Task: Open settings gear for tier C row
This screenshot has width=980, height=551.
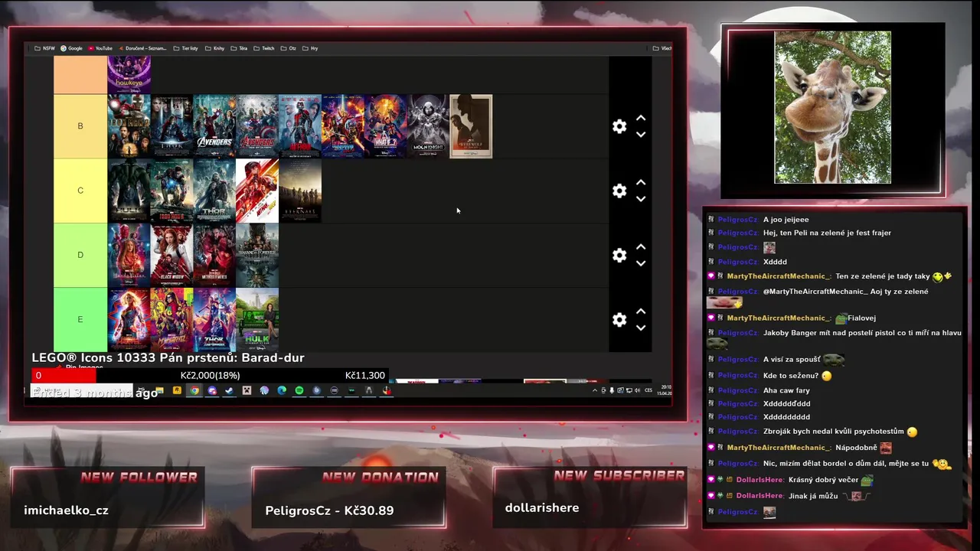Action: coord(619,191)
